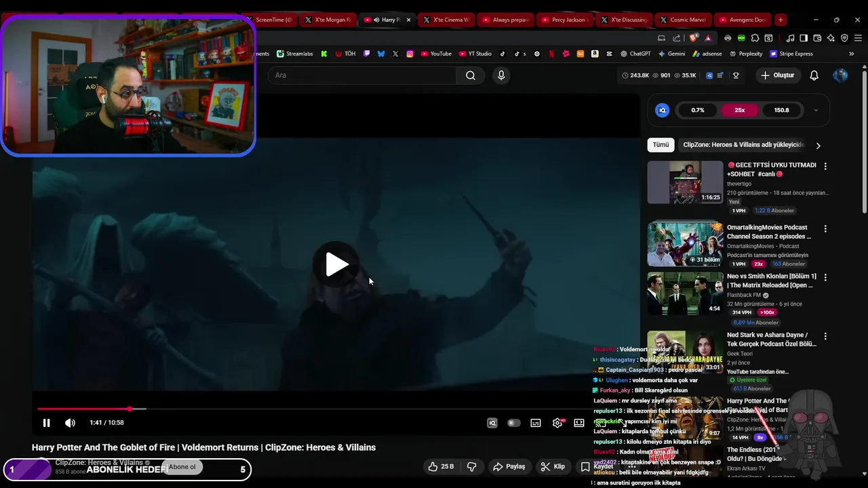The width and height of the screenshot is (868, 488).
Task: Switch to theater mode in the player
Action: click(579, 423)
